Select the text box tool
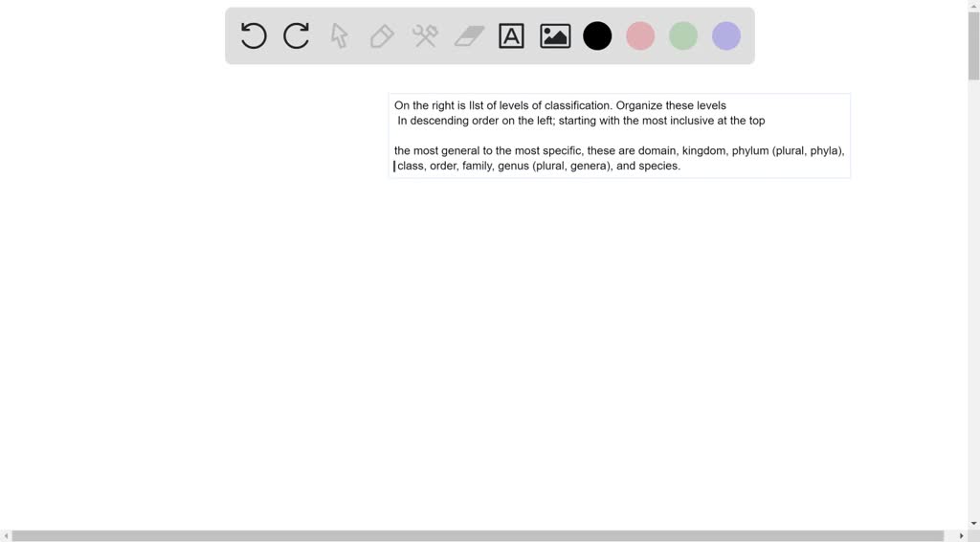The image size is (980, 542). click(511, 35)
